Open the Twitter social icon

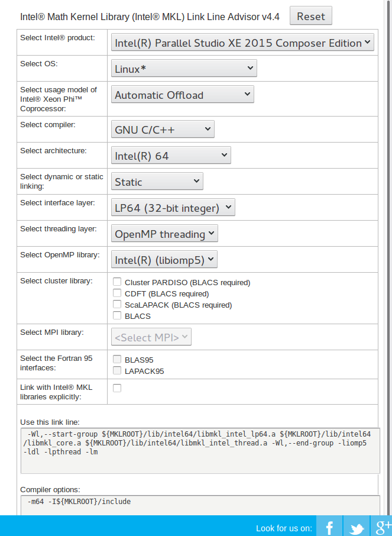pyautogui.click(x=357, y=526)
